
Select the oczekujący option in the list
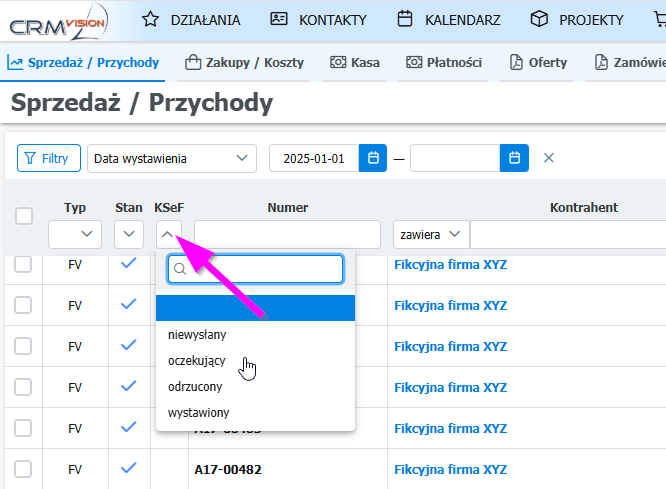[197, 360]
